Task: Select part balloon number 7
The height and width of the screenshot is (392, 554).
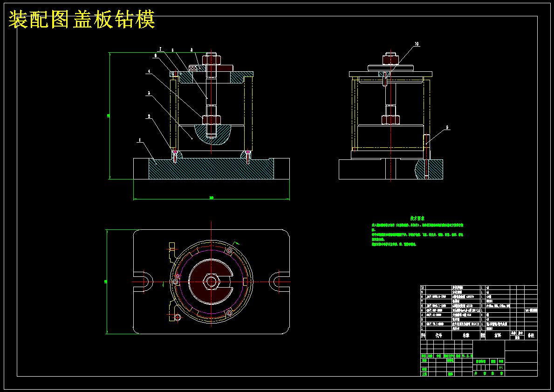Action: (x=160, y=49)
